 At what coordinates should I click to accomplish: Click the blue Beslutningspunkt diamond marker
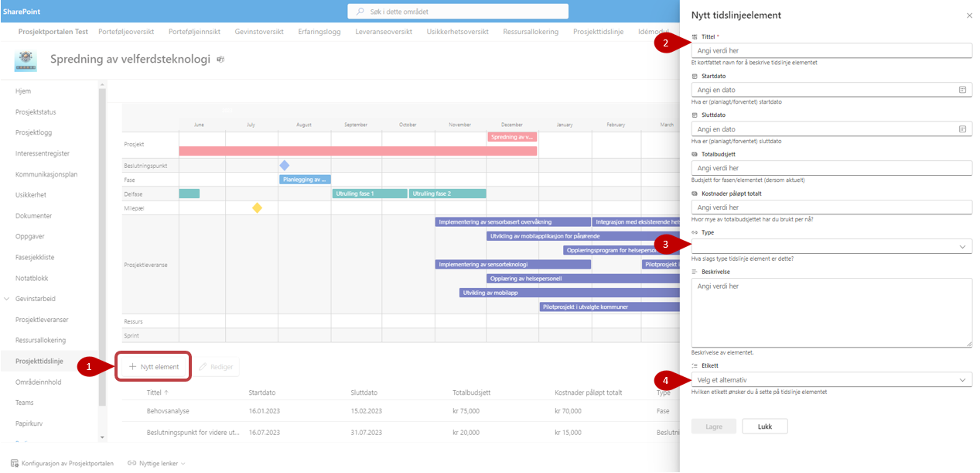point(284,166)
